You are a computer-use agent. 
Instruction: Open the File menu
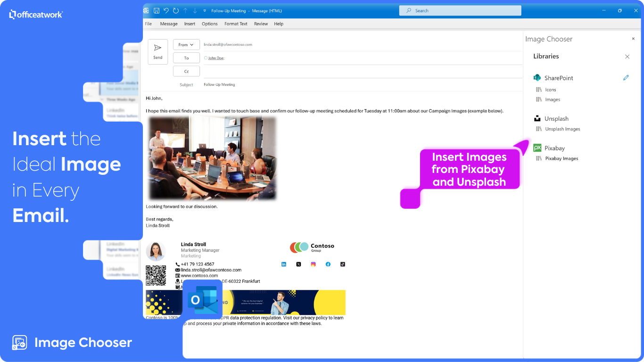(149, 24)
